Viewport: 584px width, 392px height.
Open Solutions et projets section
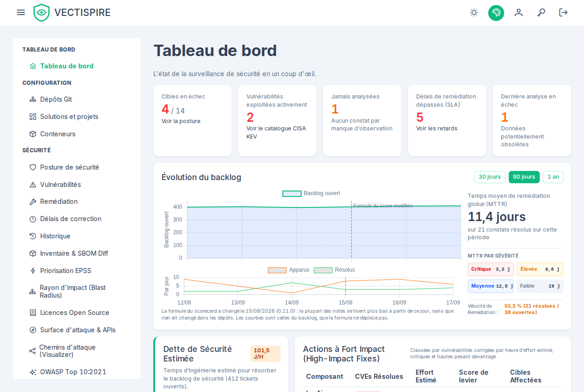[77, 117]
